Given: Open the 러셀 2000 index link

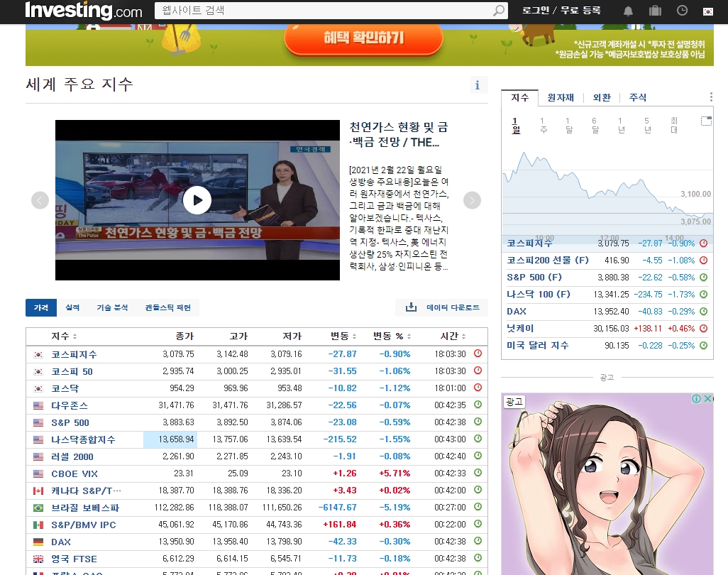Looking at the screenshot, I should click(x=72, y=456).
